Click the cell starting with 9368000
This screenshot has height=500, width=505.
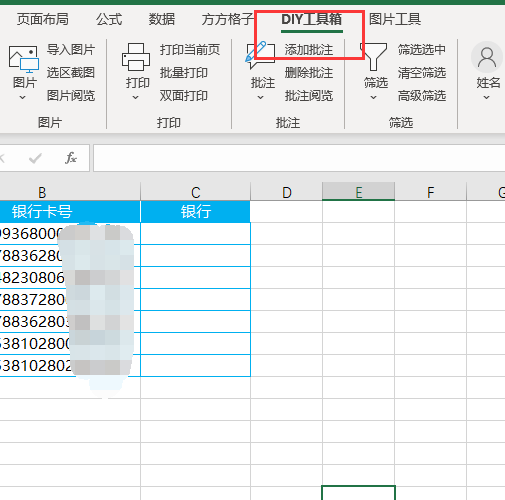(x=70, y=234)
